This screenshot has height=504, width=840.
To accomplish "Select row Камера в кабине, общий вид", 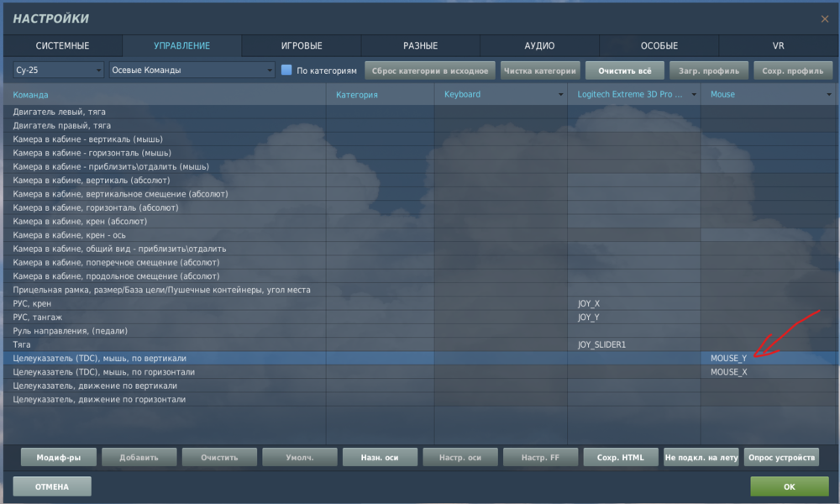I will pyautogui.click(x=421, y=249).
